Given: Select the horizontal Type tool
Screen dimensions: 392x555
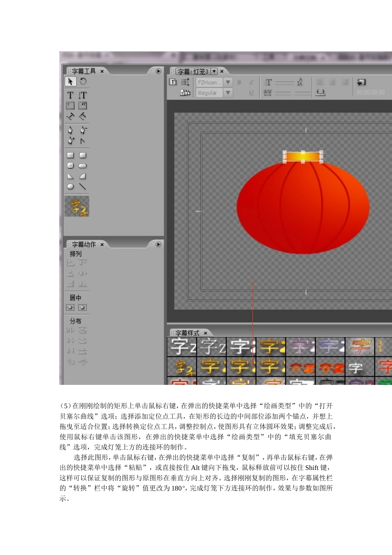Looking at the screenshot, I should tap(71, 95).
